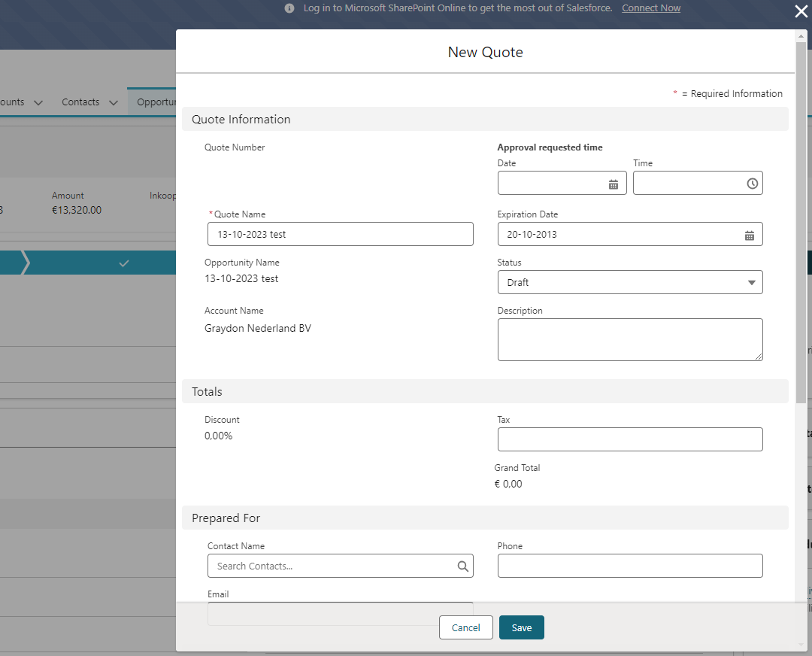Open the Time clock picker
812x656 pixels.
752,183
